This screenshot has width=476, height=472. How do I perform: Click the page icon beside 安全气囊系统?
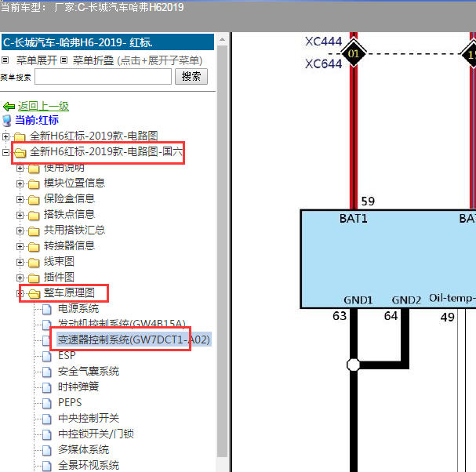47,372
